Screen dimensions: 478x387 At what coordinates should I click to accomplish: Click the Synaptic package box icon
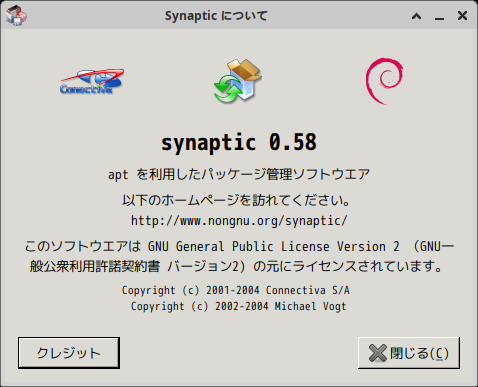[x=238, y=81]
